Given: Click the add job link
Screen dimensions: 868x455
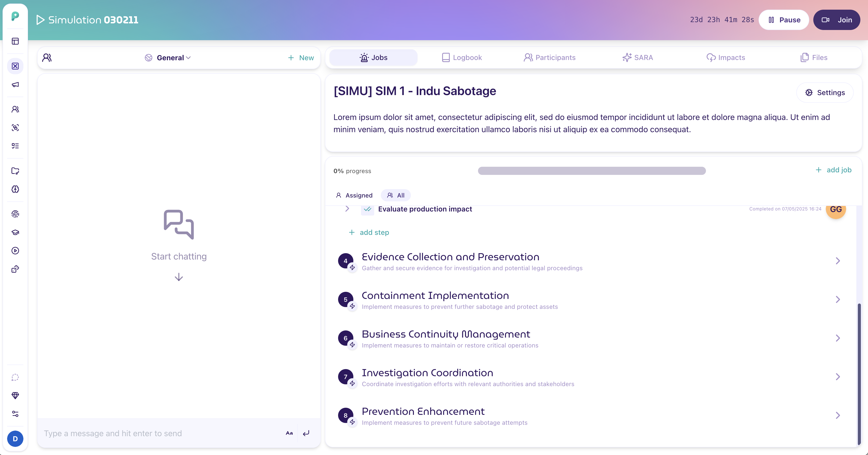Looking at the screenshot, I should tap(833, 170).
